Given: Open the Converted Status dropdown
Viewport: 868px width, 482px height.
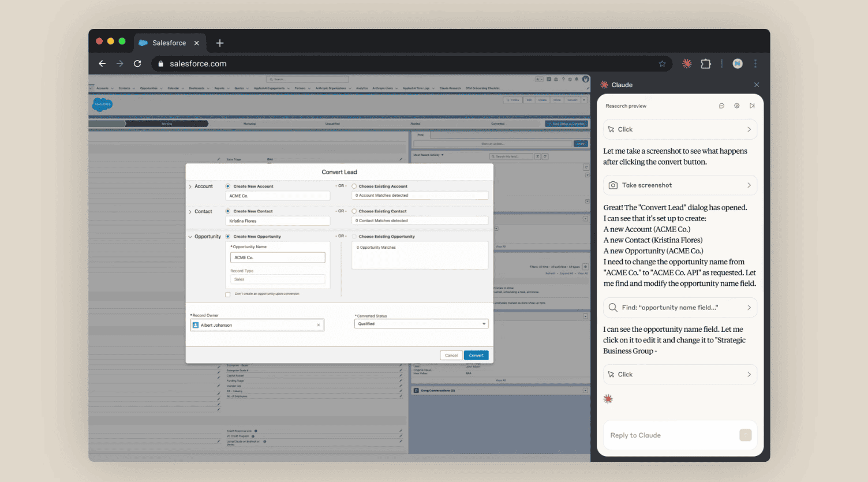Looking at the screenshot, I should 421,324.
